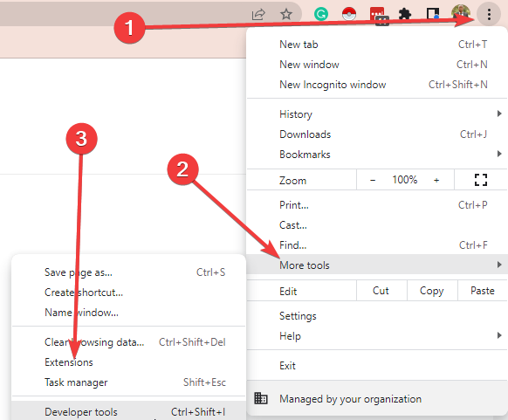Expand the History submenu arrow

pos(499,114)
